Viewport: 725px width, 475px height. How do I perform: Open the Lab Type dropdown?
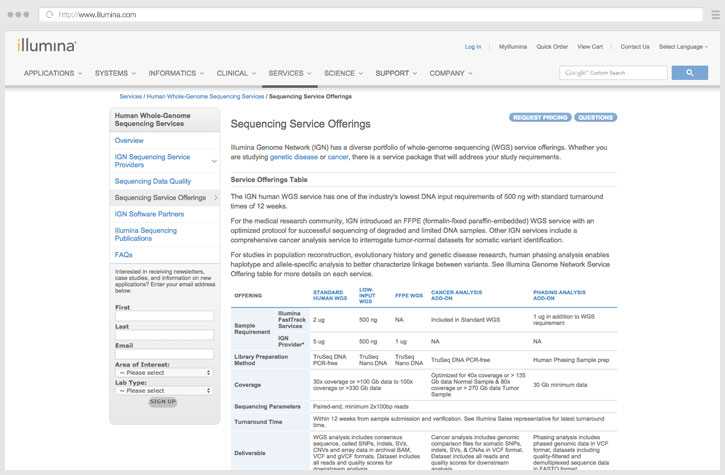tap(164, 390)
